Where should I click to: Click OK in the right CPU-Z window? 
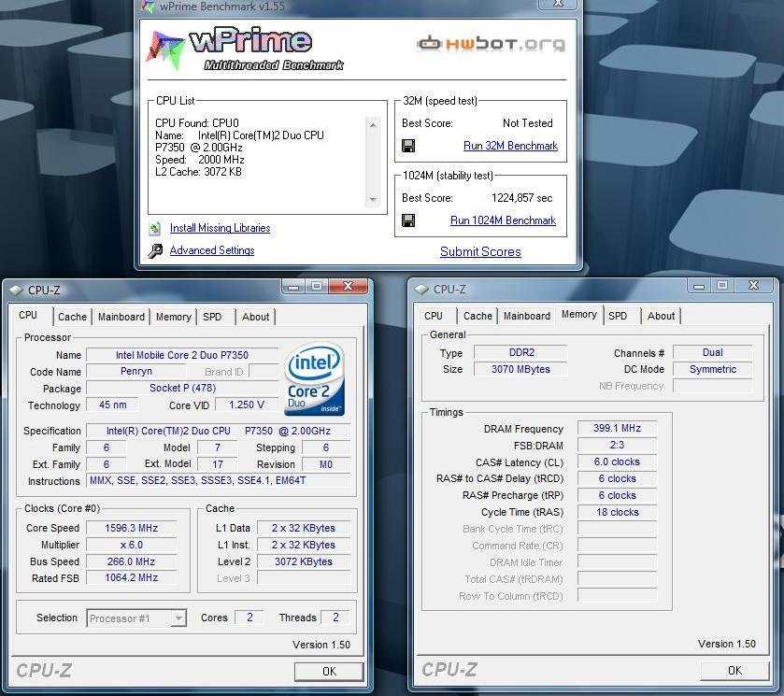pyautogui.click(x=734, y=671)
